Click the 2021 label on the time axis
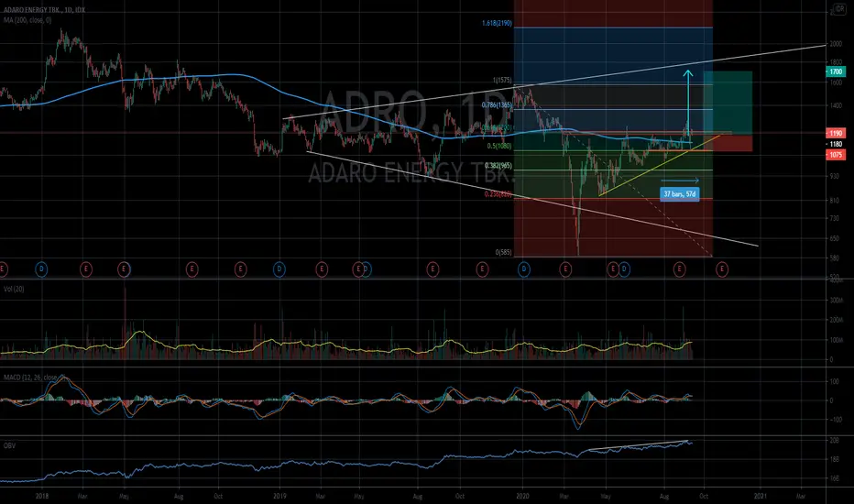This screenshot has width=854, height=504. tap(761, 497)
